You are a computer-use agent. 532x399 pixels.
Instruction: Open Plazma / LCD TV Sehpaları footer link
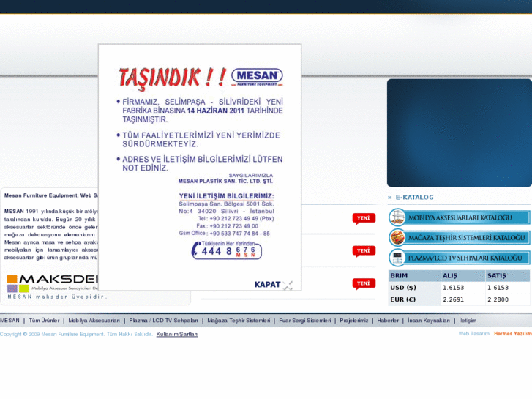tap(163, 321)
